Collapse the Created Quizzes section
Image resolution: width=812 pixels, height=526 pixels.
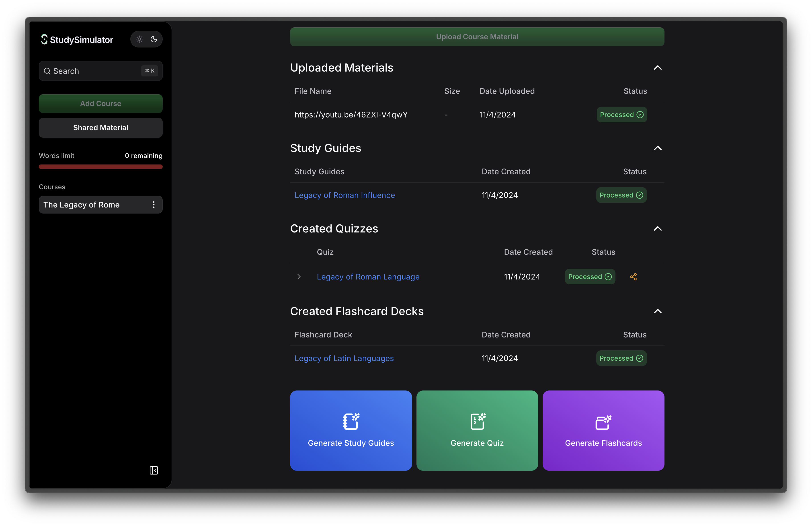click(657, 229)
